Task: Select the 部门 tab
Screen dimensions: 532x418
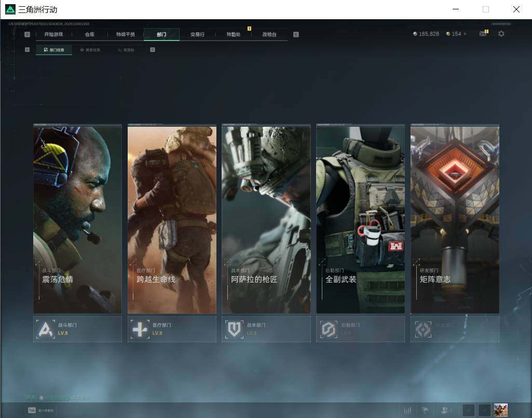Action: click(161, 34)
